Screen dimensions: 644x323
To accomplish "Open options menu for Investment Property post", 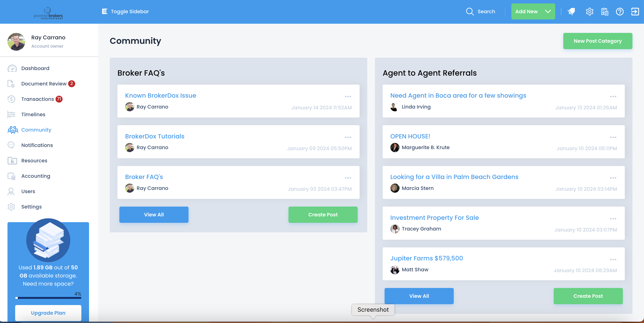I will tap(613, 219).
